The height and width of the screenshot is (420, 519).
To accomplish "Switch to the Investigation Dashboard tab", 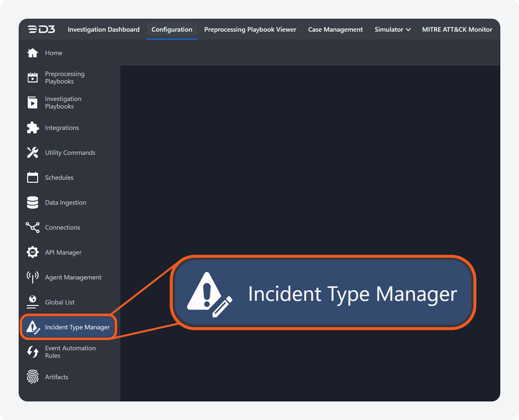I will coord(103,30).
